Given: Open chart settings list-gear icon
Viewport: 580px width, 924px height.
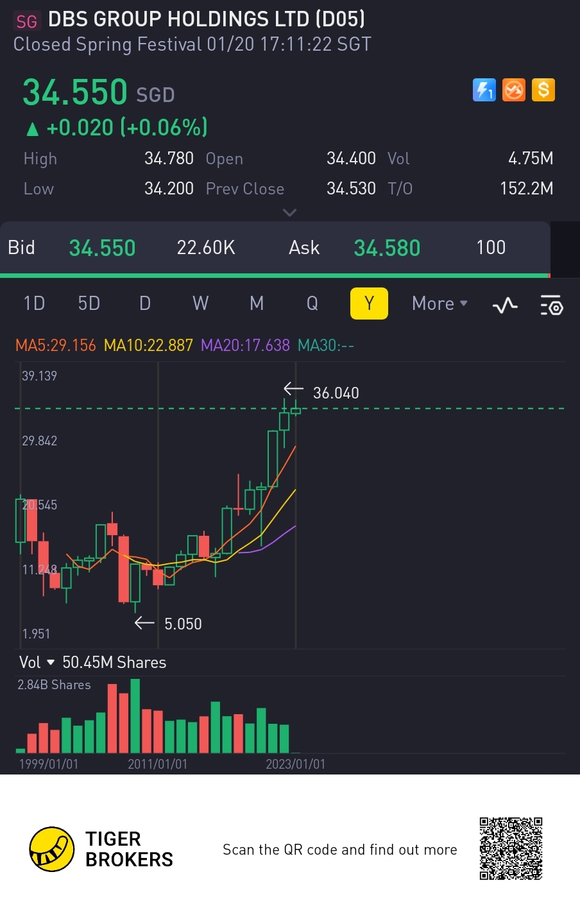Looking at the screenshot, I should tap(551, 305).
